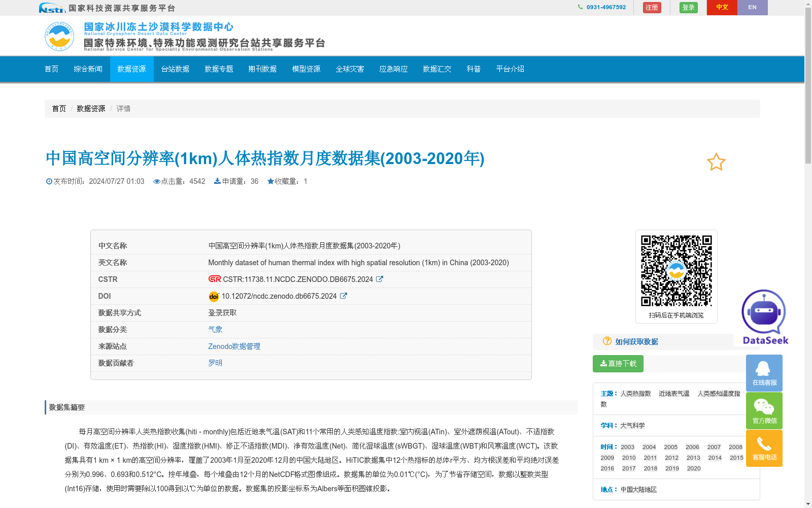This screenshot has width=812, height=508.
Task: Click the 人类热指数 topic tag
Action: (635, 394)
